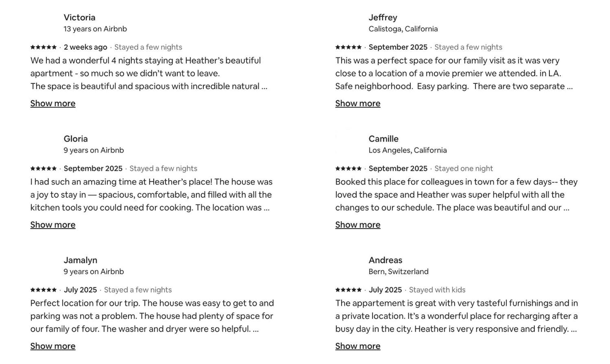The image size is (610, 364).
Task: Click the five-star rating on Camille's review
Action: coord(348,169)
